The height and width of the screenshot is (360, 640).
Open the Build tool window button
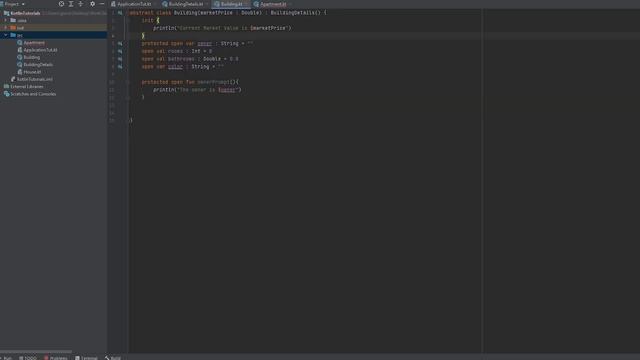coord(113,358)
